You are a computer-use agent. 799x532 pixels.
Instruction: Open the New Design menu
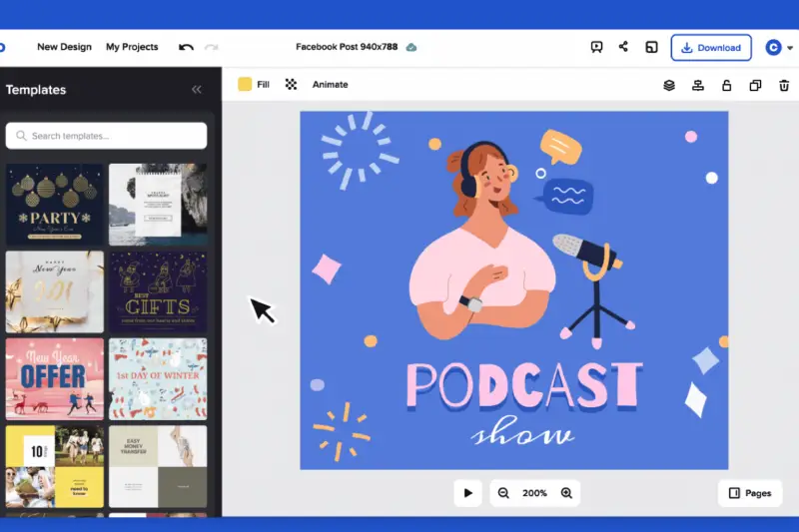click(x=64, y=47)
